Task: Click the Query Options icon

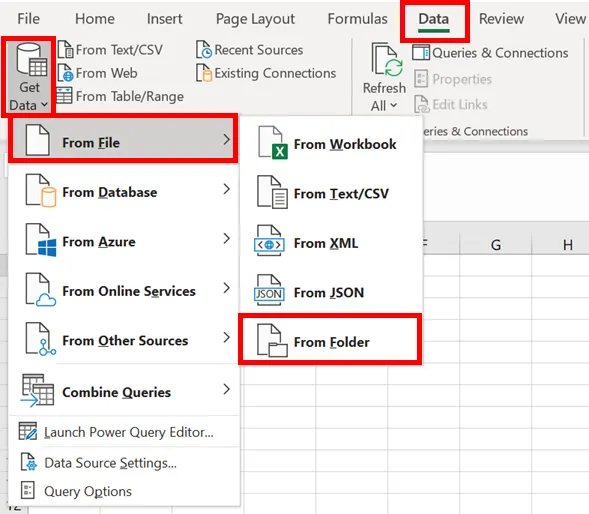Action: point(27,490)
